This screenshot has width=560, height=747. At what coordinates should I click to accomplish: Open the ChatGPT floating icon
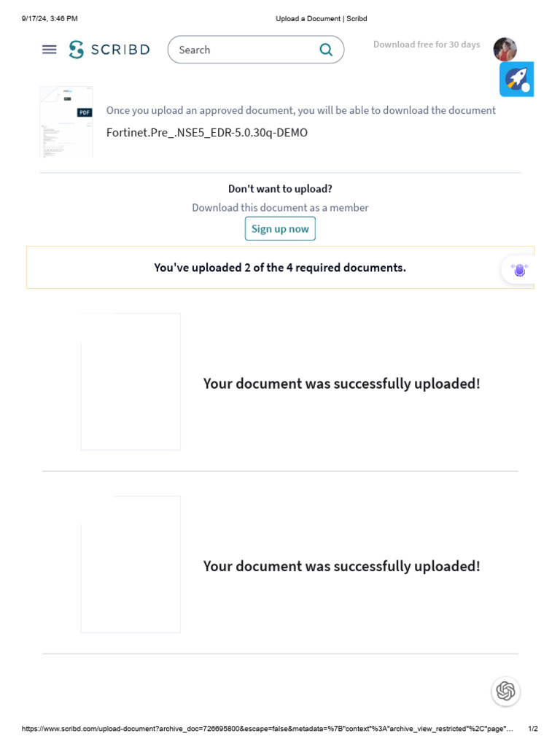(x=505, y=691)
